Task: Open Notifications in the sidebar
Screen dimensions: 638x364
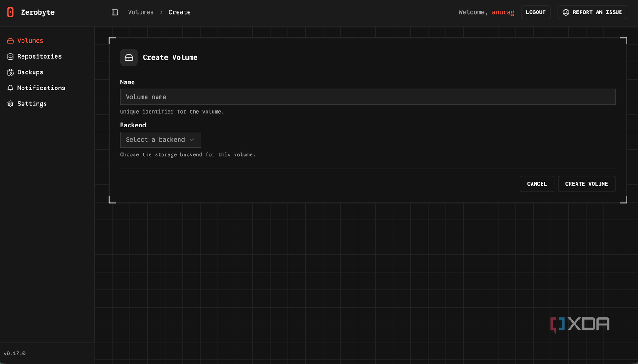Action: 41,88
